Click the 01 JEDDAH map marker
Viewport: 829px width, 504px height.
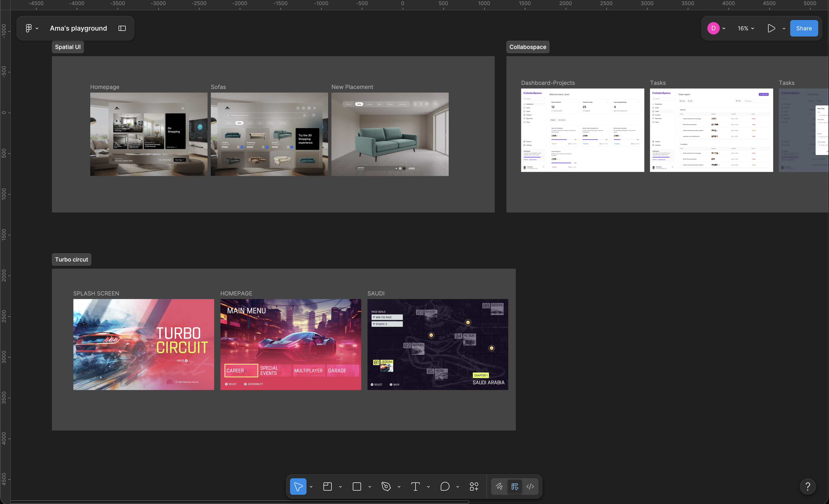click(383, 365)
